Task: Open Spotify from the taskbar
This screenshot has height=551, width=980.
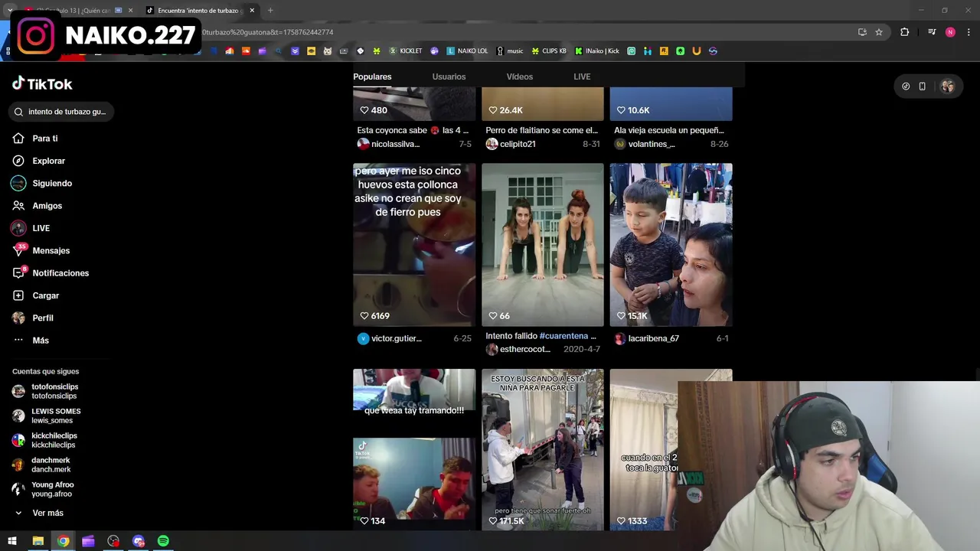Action: point(163,541)
